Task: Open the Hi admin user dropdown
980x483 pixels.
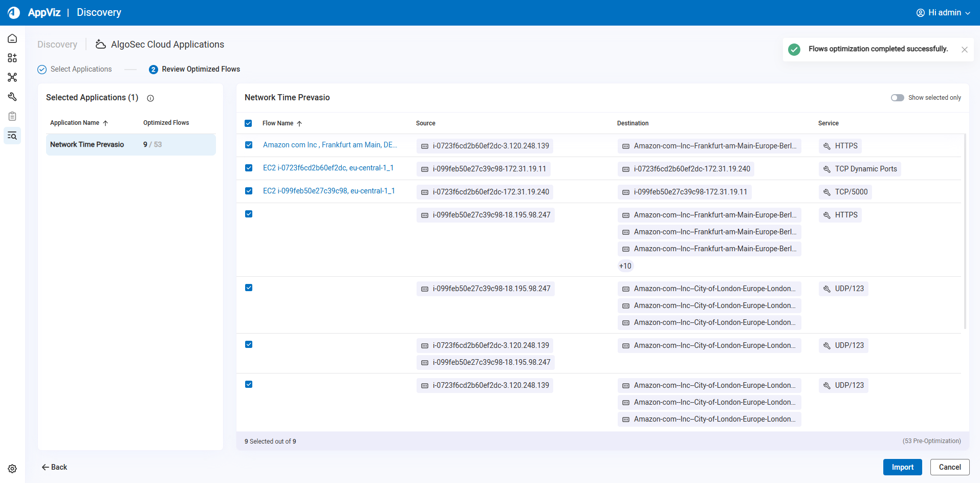Action: click(x=943, y=13)
